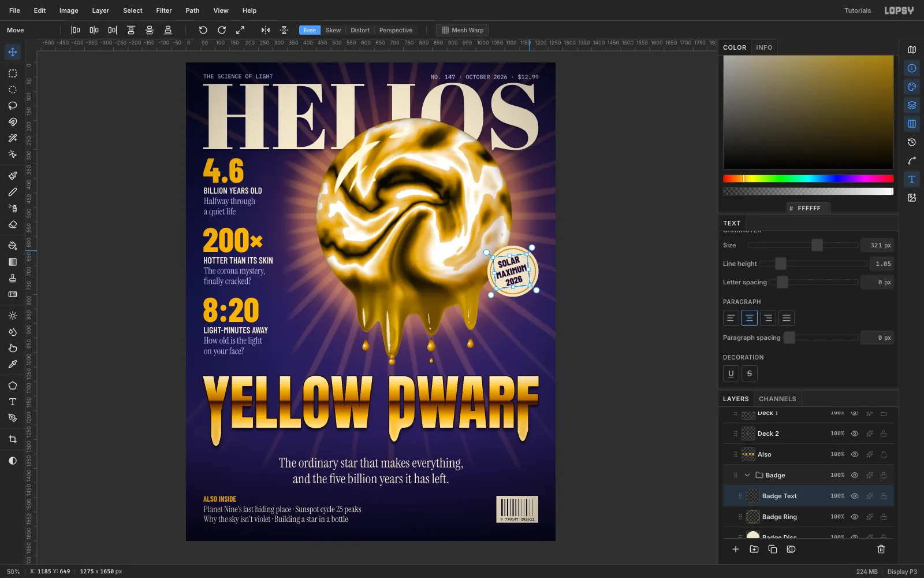The width and height of the screenshot is (924, 578).
Task: Set paragraph alignment to justify
Action: [x=787, y=318]
